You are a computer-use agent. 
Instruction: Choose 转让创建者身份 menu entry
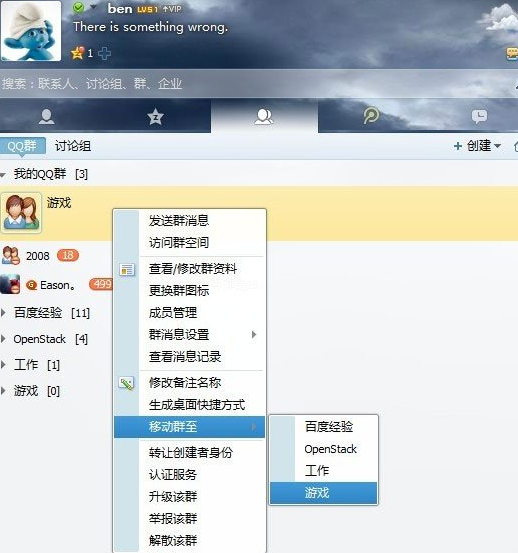tap(189, 453)
